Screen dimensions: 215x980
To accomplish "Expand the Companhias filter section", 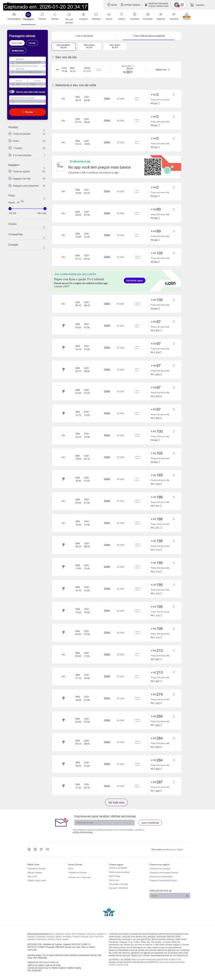I will point(44,237).
